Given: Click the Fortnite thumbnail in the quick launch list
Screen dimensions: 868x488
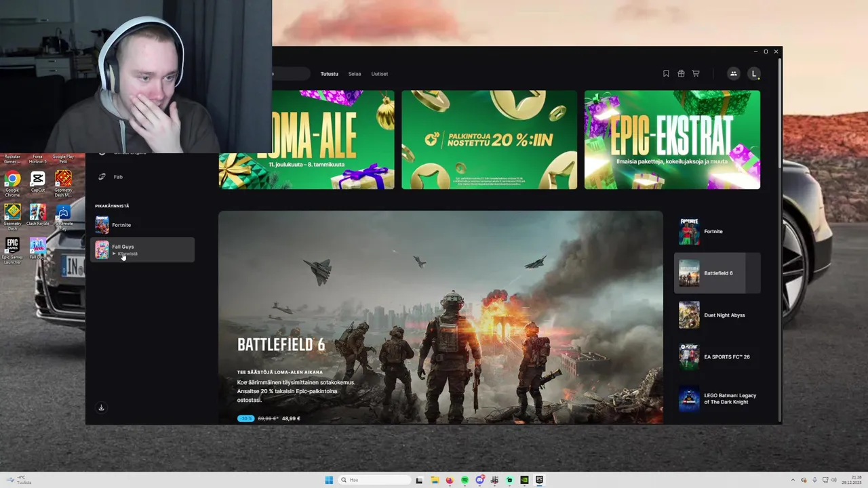Looking at the screenshot, I should point(102,225).
